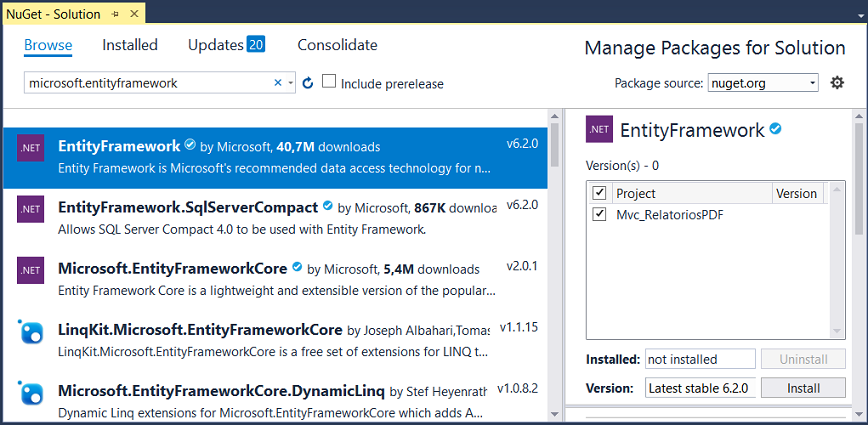The image size is (868, 425).
Task: Click the .NET icon of EntityFramework.SqlServerCompact
Action: click(30, 209)
